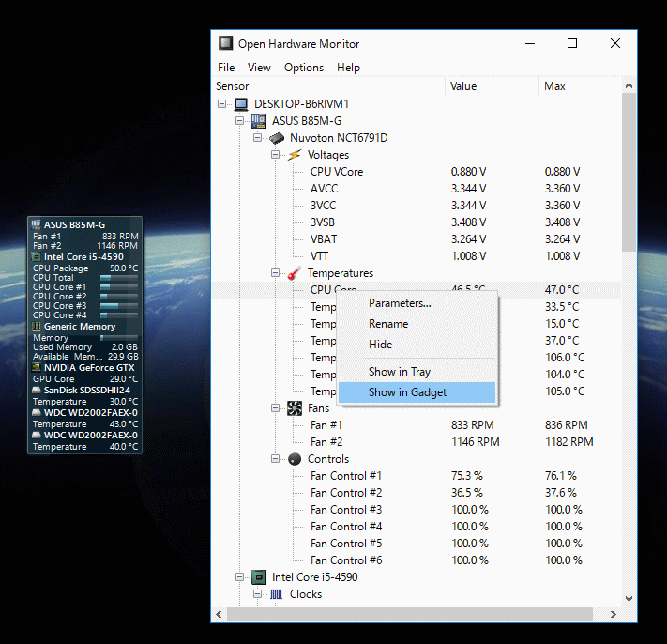Screen dimensions: 667x644
Task: Click the DESKTOP-B6RIVM1 computer icon
Action: click(241, 104)
